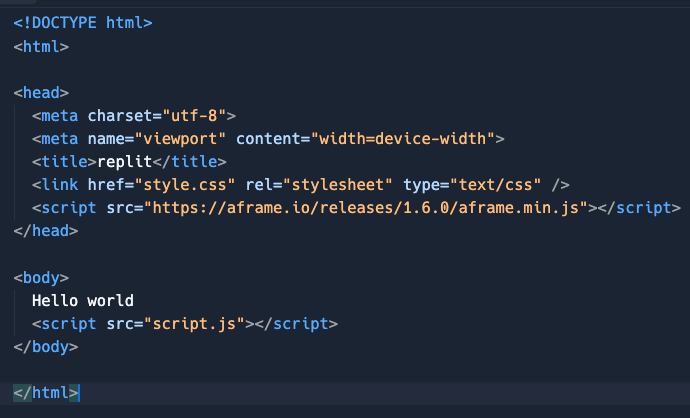
Task: Click the aframe.min.js script URL
Action: tap(366, 208)
